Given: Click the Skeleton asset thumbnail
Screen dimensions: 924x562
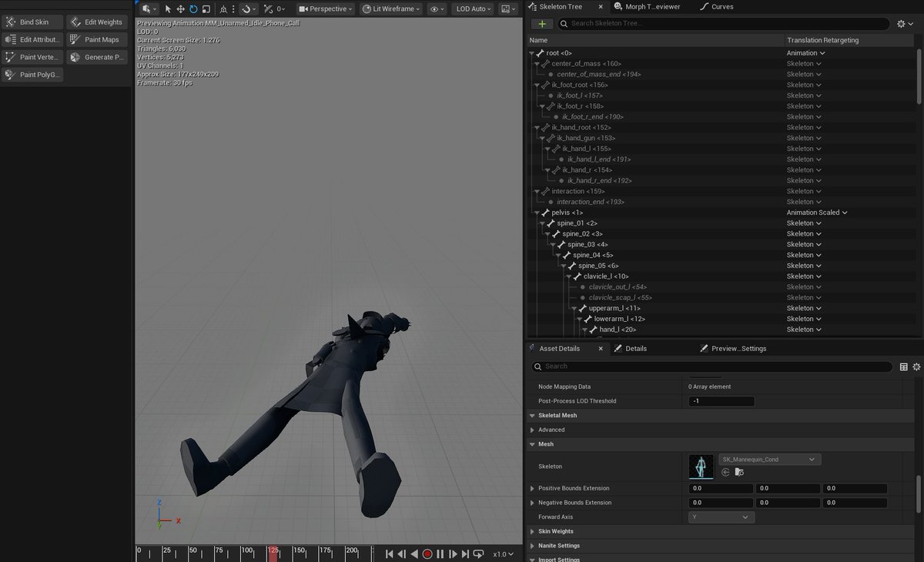Looking at the screenshot, I should [701, 467].
